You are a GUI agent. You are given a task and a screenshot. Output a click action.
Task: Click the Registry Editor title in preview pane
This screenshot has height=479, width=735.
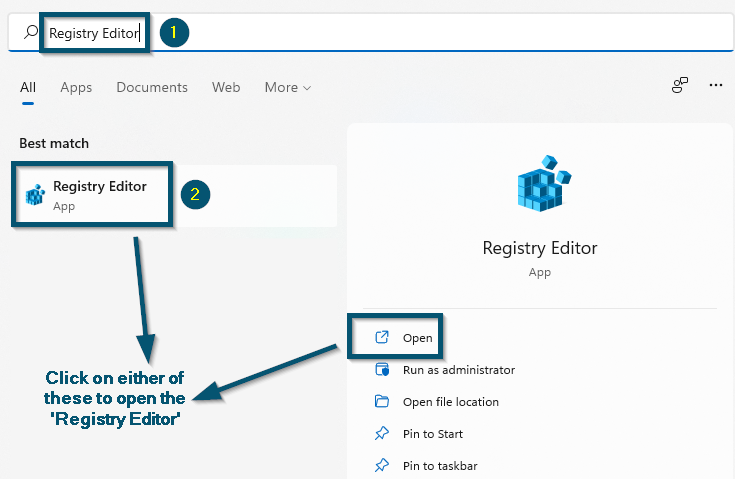click(x=540, y=248)
